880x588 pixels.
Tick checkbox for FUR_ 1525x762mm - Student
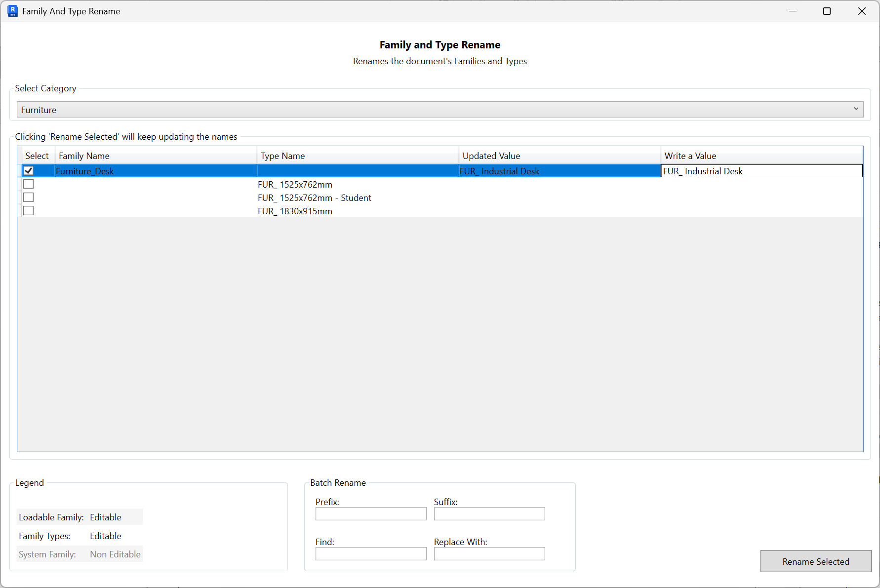tap(29, 197)
